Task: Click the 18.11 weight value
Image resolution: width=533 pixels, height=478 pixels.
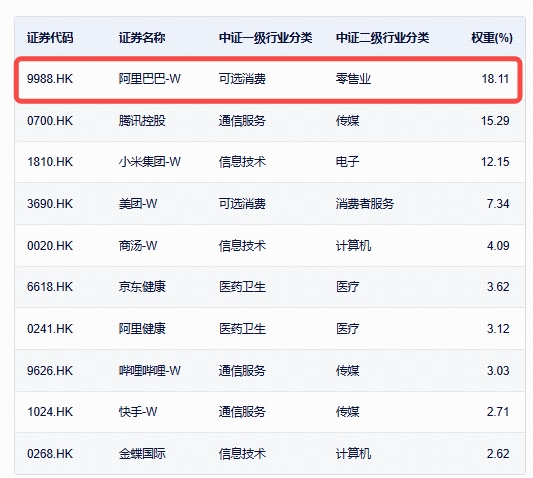Action: pos(495,79)
